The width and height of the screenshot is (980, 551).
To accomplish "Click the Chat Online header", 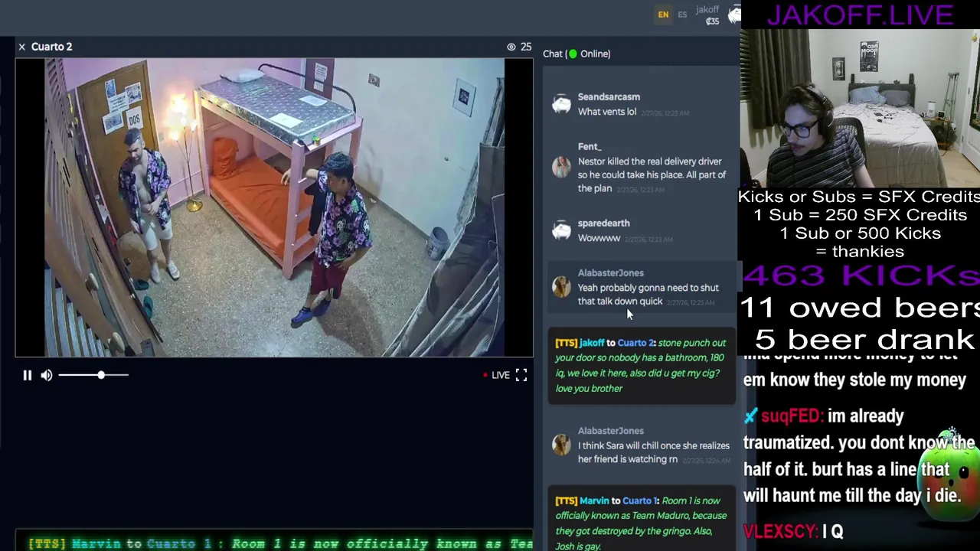I will (x=577, y=54).
